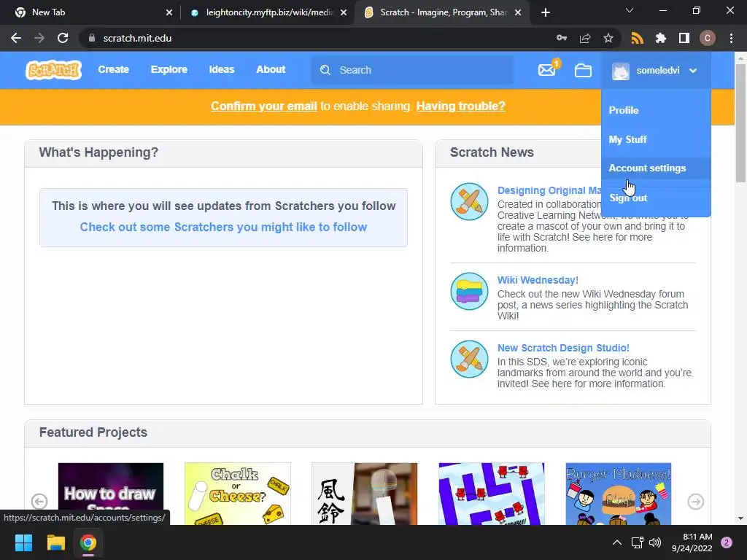Switch to the New Tab browser tab
The width and height of the screenshot is (747, 560).
click(x=90, y=12)
